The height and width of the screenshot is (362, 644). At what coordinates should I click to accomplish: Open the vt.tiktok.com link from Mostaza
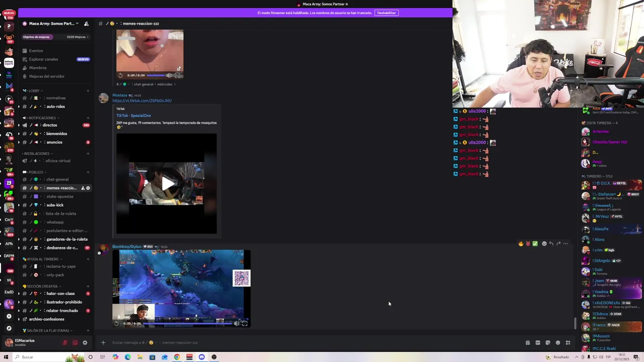(142, 101)
